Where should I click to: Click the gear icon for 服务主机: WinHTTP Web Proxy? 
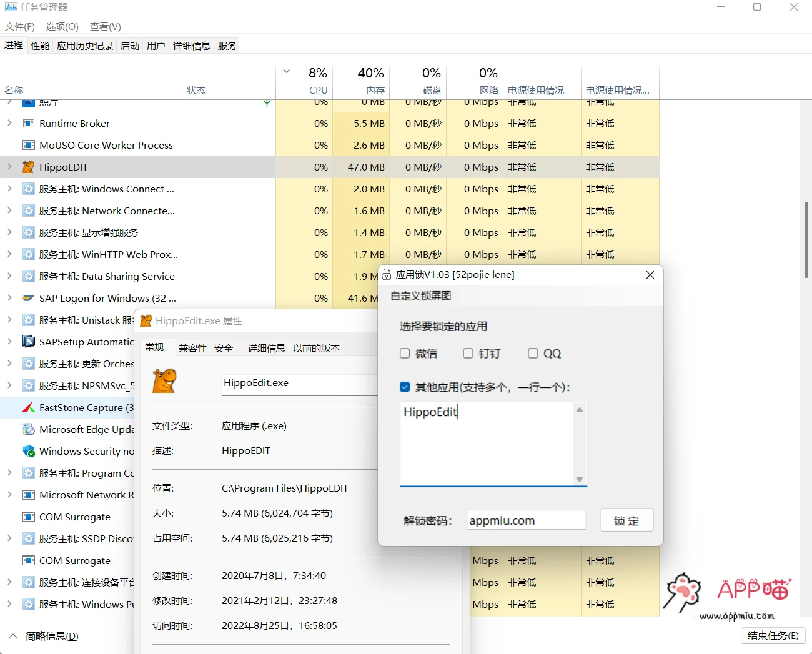pyautogui.click(x=28, y=254)
